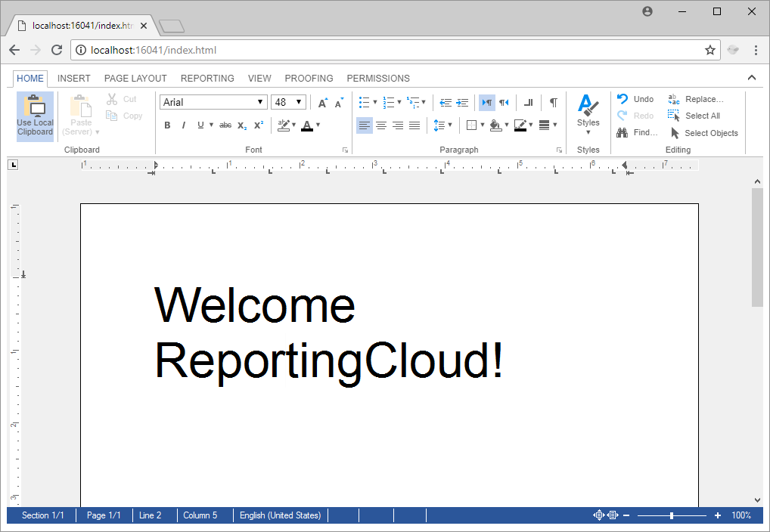Align text left
The height and width of the screenshot is (532, 770).
365,125
